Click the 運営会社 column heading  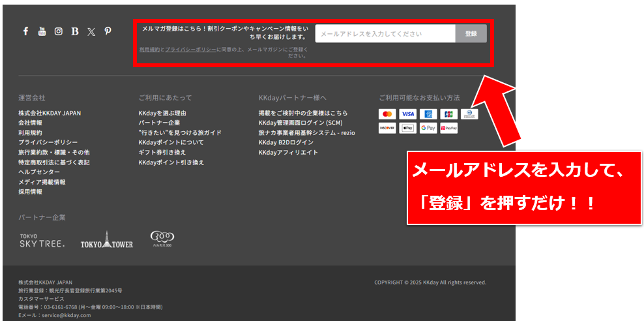point(32,98)
